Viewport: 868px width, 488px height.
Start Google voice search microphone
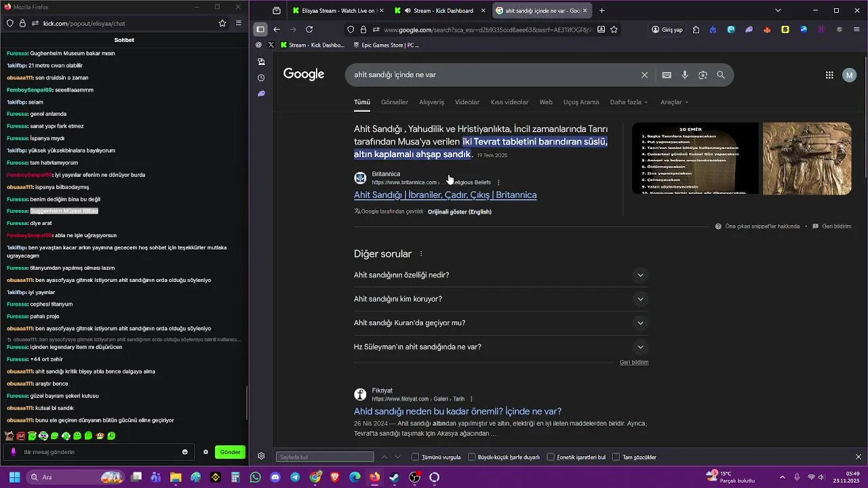685,75
